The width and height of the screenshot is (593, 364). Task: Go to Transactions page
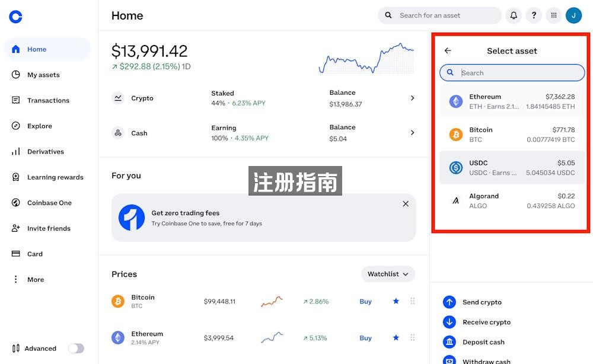pyautogui.click(x=48, y=100)
